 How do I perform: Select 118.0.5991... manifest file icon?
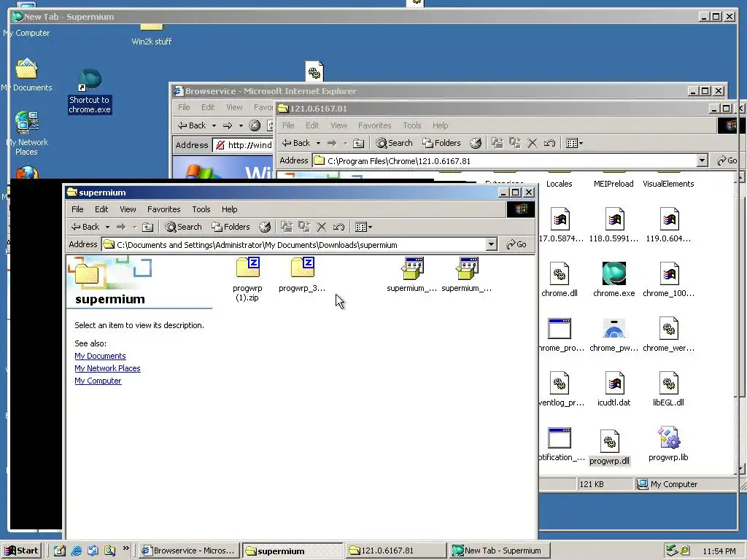[x=614, y=225]
